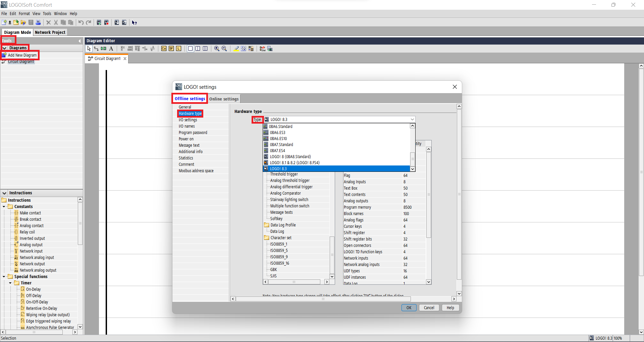Switch LOGO! to STOP mode icon

[x=106, y=22]
